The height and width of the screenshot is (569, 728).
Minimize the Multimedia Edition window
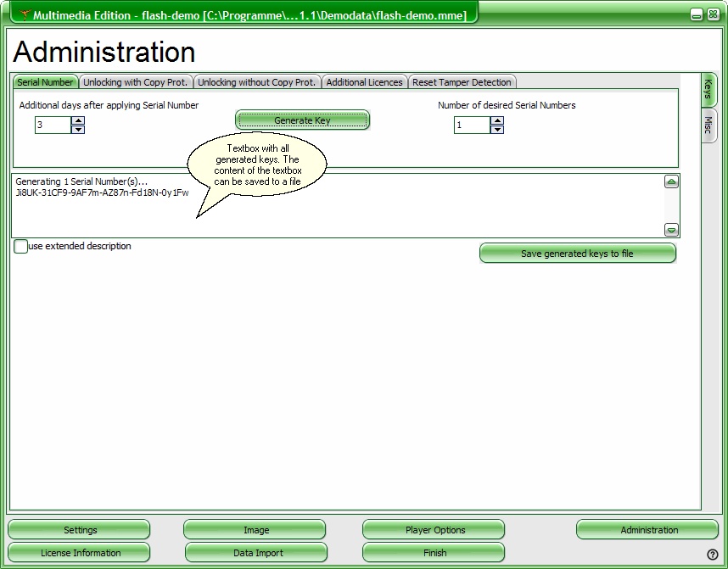tap(696, 14)
